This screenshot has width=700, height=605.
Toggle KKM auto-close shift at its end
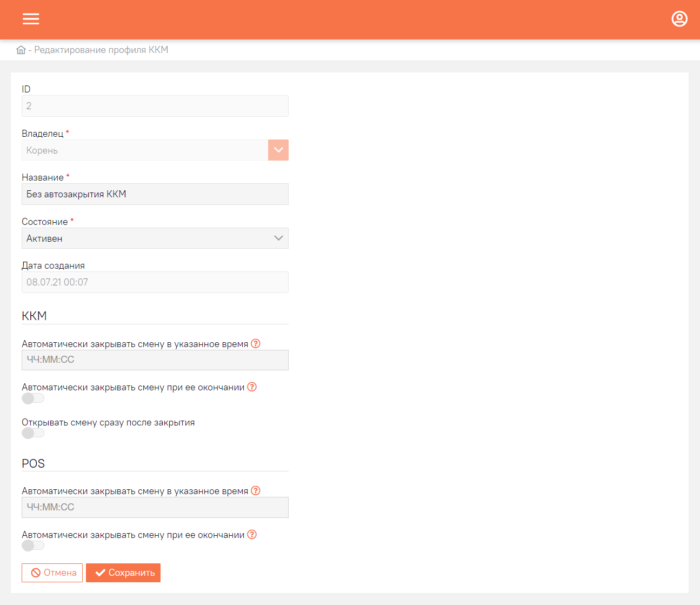(x=32, y=398)
